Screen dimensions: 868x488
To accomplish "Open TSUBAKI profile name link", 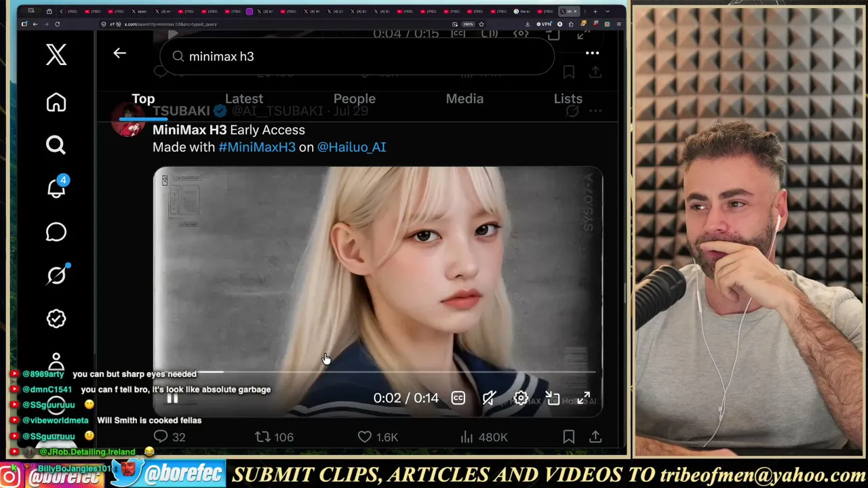I will tap(181, 111).
